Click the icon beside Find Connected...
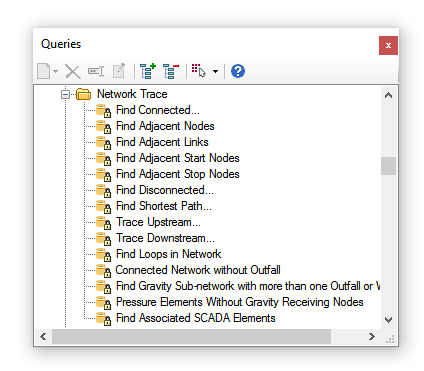This screenshot has width=424, height=371. click(103, 111)
